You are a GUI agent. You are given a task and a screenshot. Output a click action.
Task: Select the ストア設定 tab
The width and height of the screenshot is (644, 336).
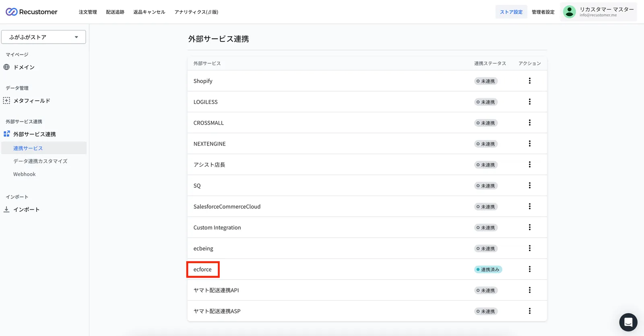click(x=511, y=12)
